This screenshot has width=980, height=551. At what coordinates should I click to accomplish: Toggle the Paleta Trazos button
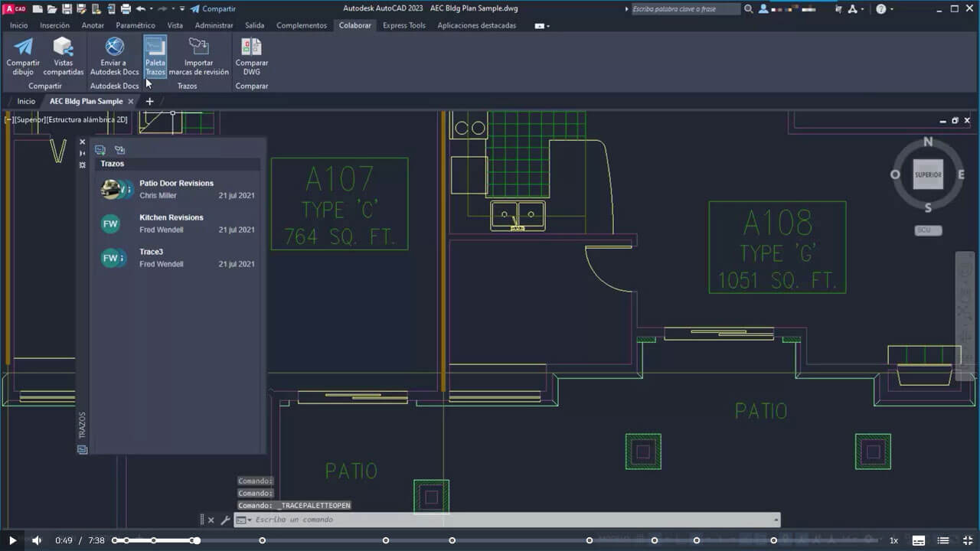(155, 57)
